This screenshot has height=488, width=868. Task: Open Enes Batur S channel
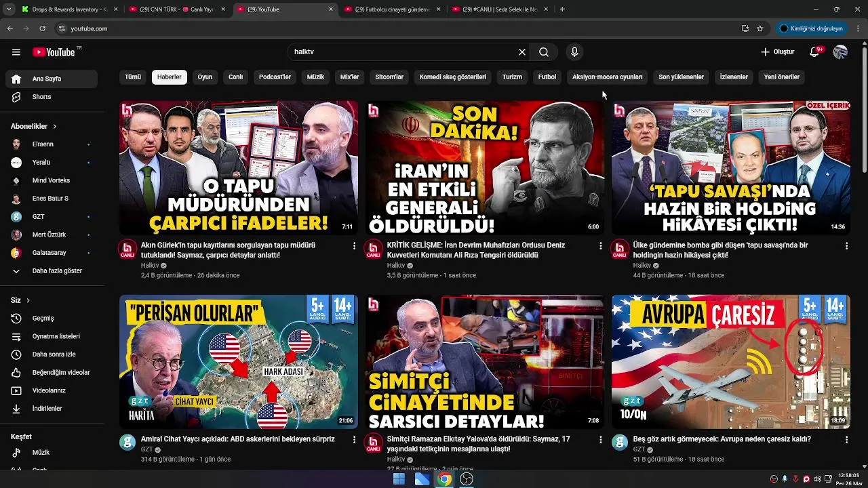52,199
